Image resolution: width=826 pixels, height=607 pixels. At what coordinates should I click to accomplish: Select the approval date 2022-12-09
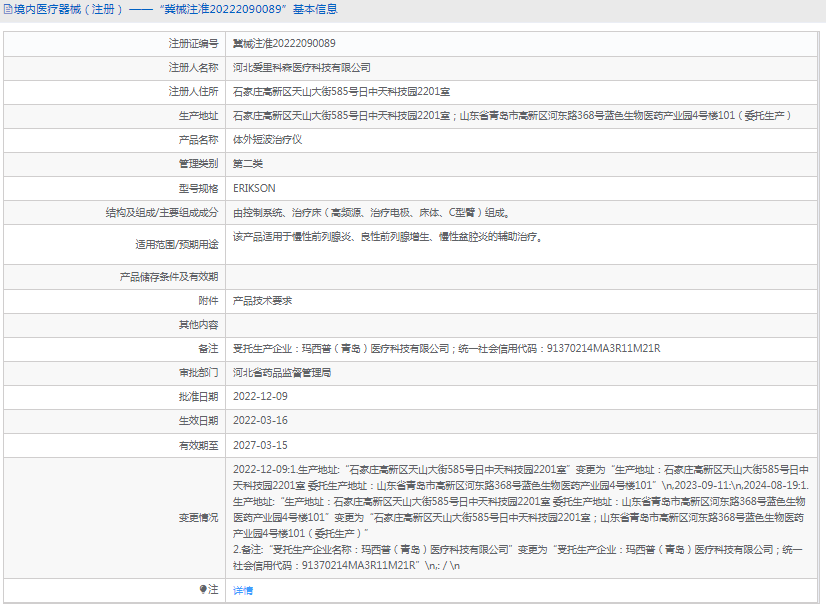click(260, 397)
